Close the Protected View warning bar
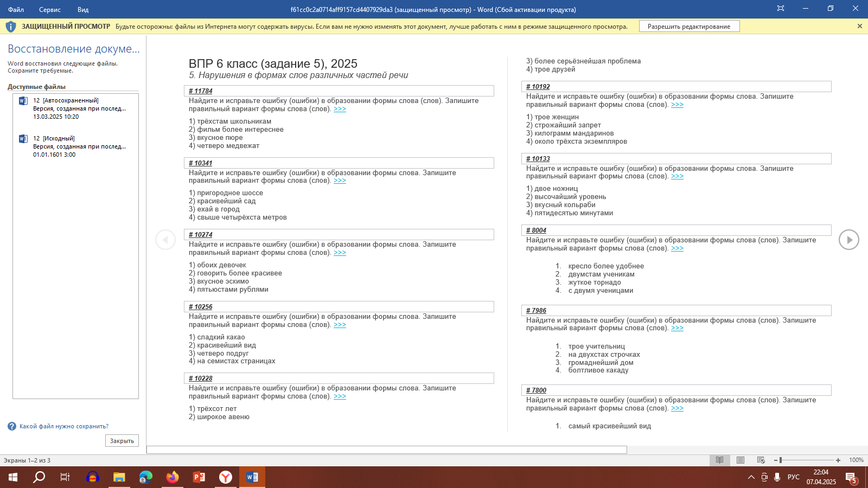 tap(859, 26)
